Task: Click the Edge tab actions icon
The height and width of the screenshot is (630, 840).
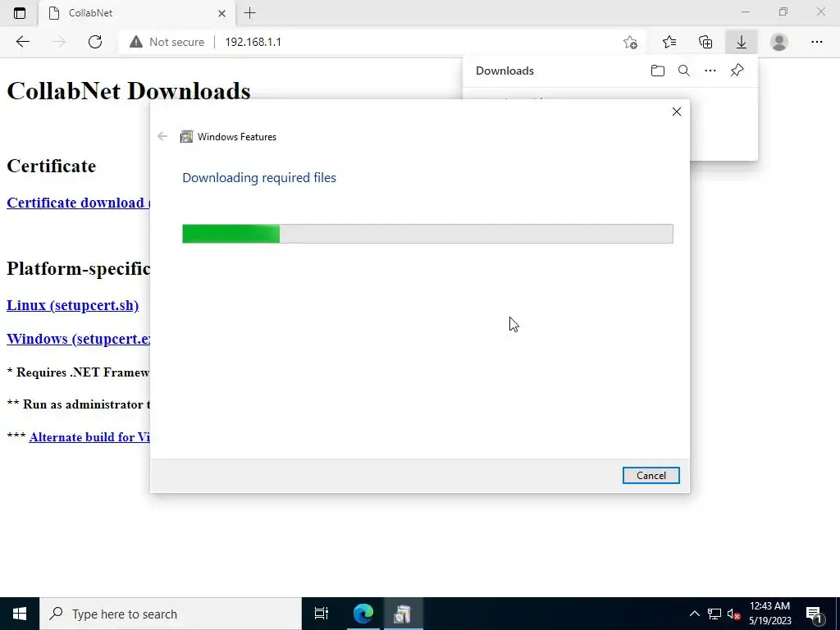Action: (20, 13)
